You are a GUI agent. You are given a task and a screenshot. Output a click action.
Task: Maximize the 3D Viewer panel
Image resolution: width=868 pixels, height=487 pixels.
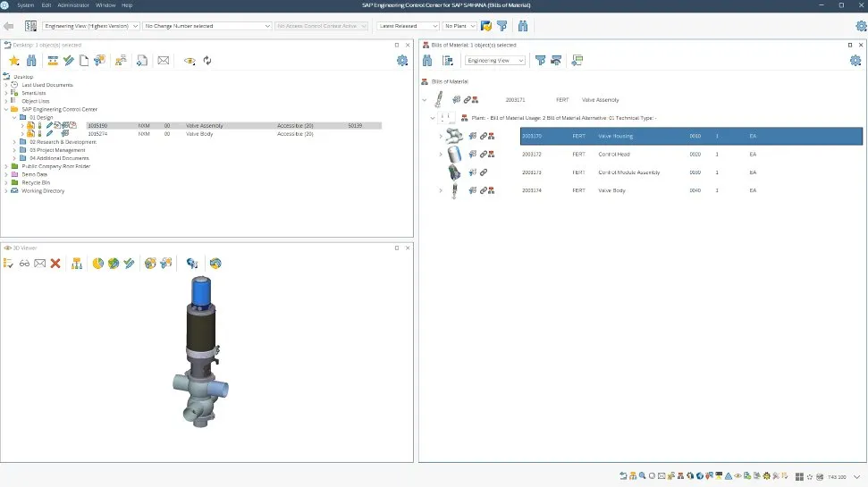click(x=396, y=248)
